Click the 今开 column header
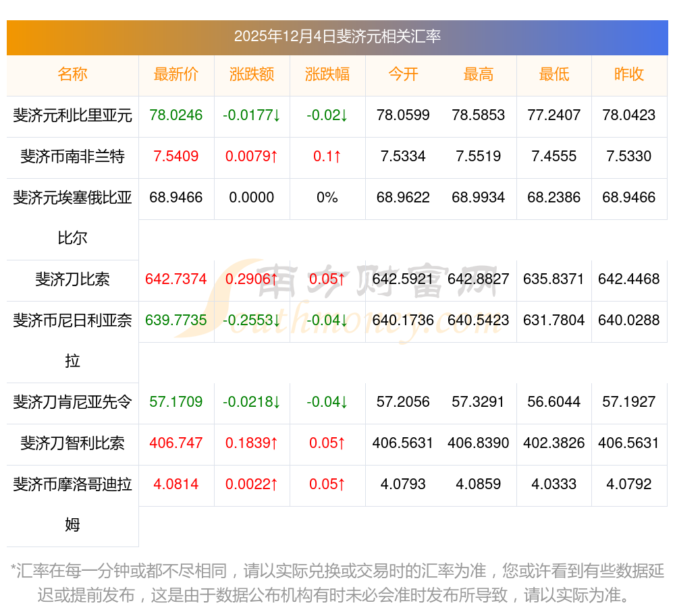Screen dimensions: 675x616 (x=403, y=74)
